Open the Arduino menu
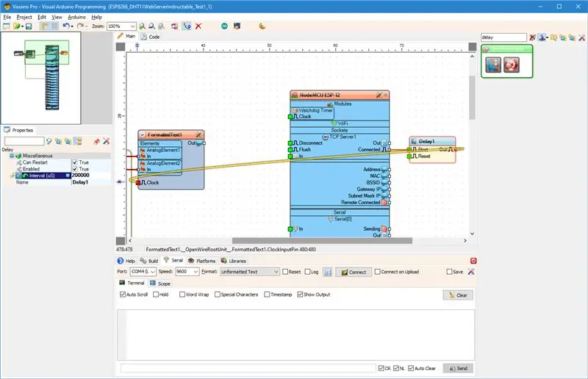 77,17
